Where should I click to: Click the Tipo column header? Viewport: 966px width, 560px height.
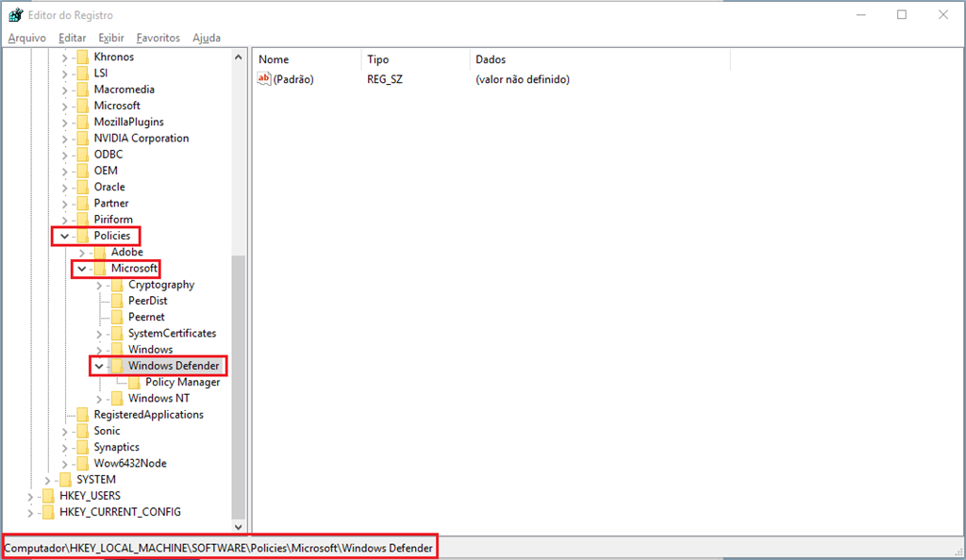(416, 59)
